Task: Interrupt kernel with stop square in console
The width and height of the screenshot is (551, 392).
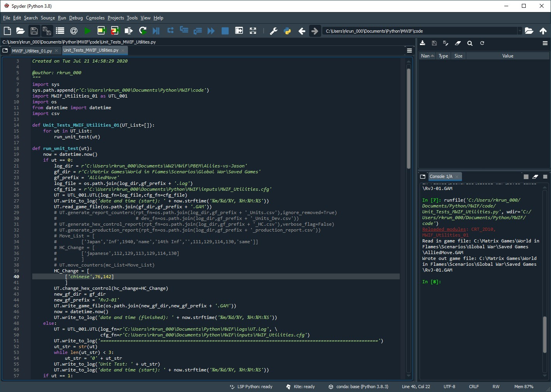Action: (x=526, y=177)
